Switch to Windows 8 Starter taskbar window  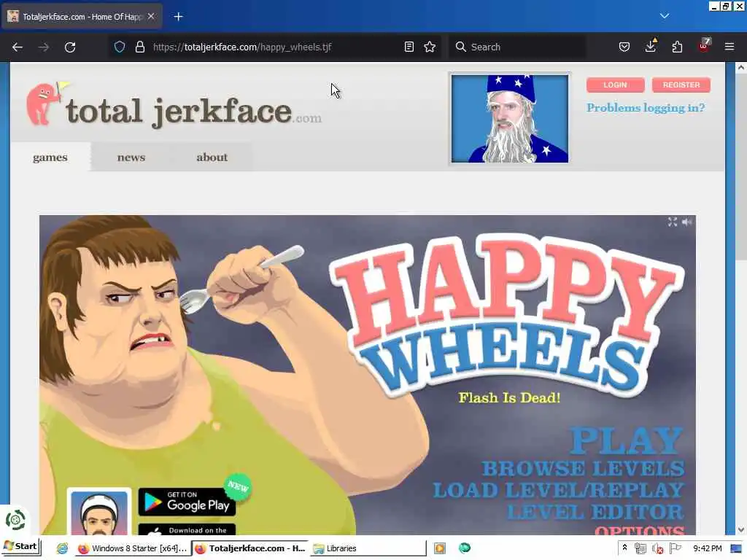(x=132, y=548)
